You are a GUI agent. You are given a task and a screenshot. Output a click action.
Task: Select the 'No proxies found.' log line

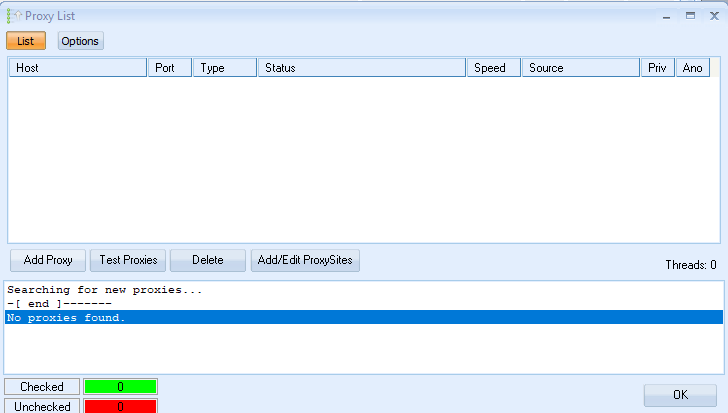pos(364,317)
